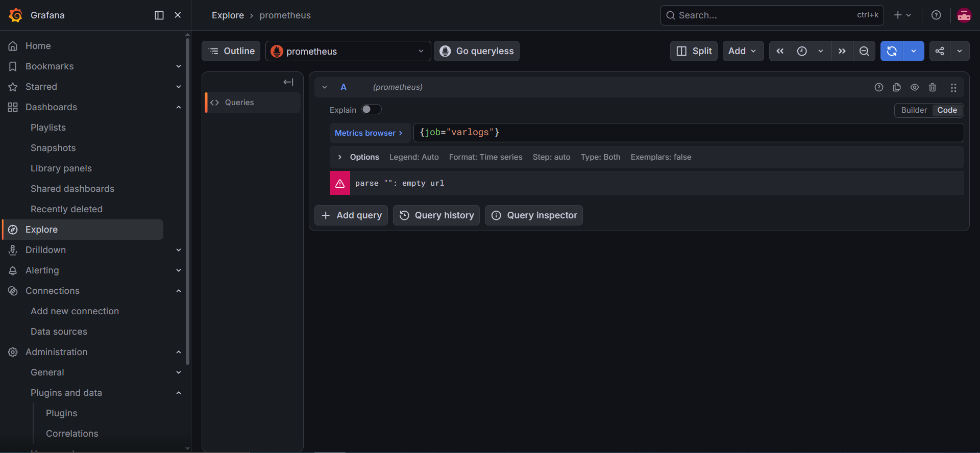Viewport: 980px width, 453px height.
Task: Open the prometheus data source dropdown
Action: click(348, 51)
